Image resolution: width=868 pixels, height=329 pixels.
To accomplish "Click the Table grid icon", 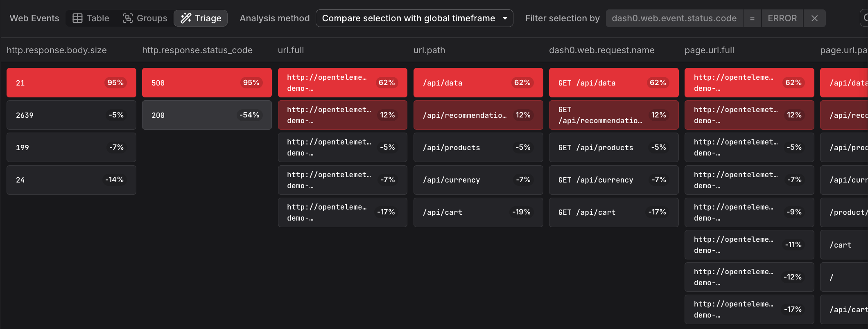I will [77, 18].
